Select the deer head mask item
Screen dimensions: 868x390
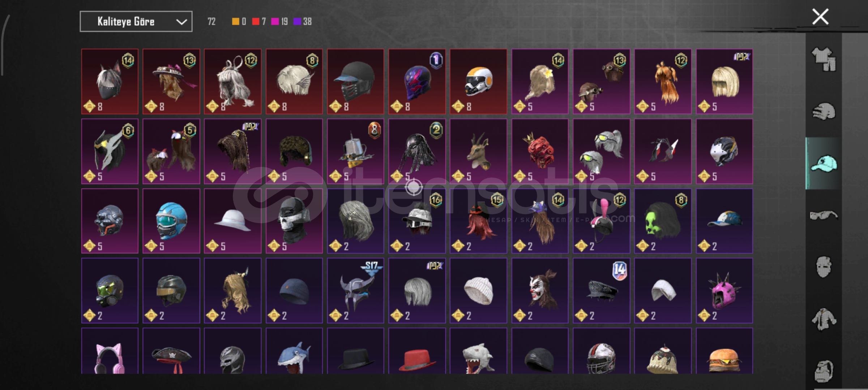(x=478, y=151)
